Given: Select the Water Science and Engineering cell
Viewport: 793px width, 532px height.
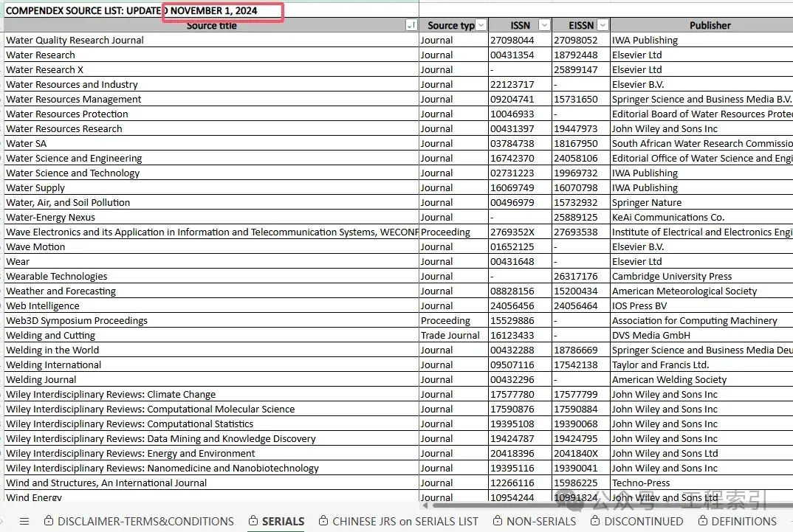Looking at the screenshot, I should click(211, 158).
